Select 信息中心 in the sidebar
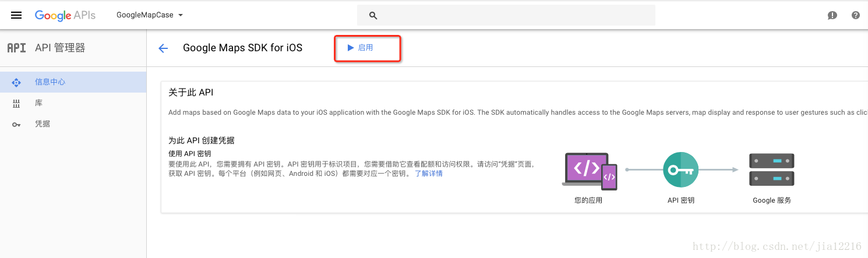Image resolution: width=868 pixels, height=258 pixels. click(73, 82)
